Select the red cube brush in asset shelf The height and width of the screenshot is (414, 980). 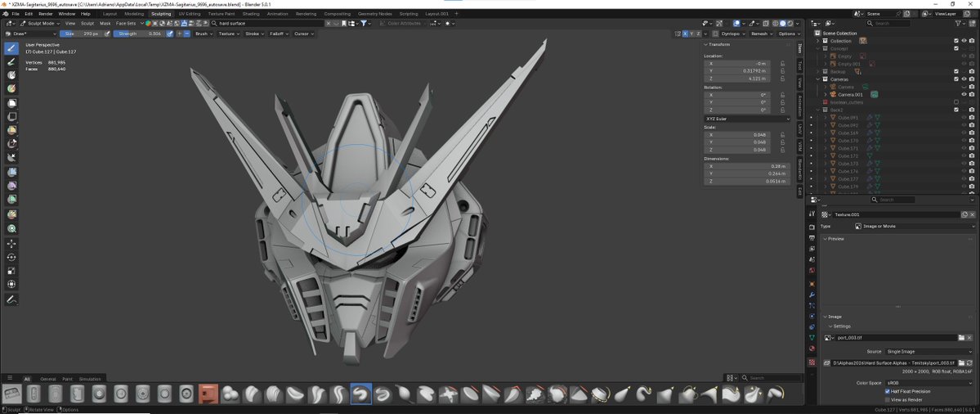click(208, 394)
